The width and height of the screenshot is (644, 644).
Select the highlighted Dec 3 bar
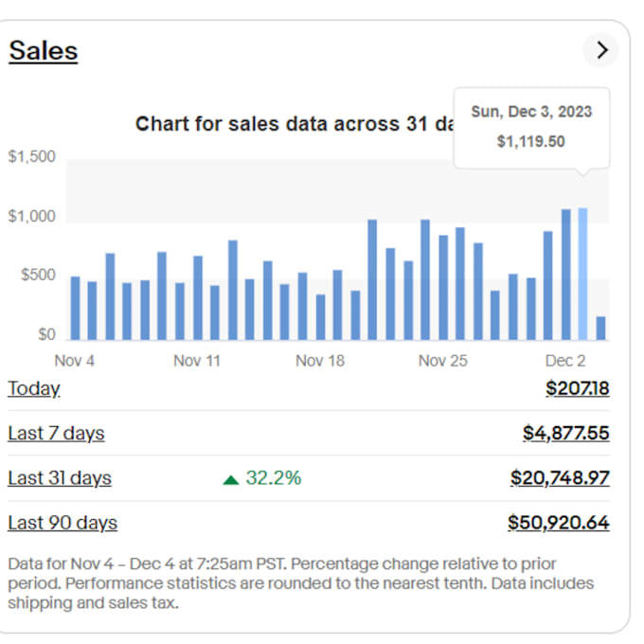coord(582,274)
